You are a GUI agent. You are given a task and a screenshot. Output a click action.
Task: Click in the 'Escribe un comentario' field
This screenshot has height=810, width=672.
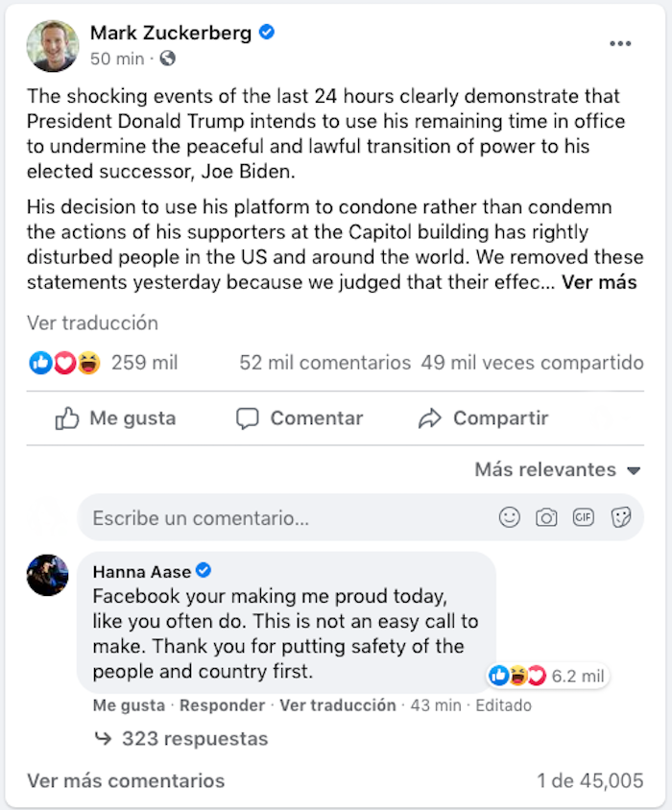288,518
